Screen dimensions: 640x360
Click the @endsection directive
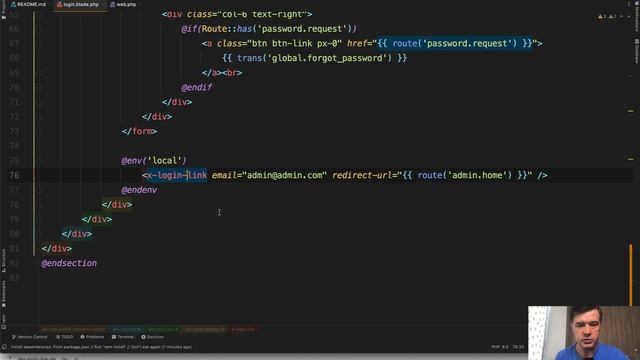point(69,263)
